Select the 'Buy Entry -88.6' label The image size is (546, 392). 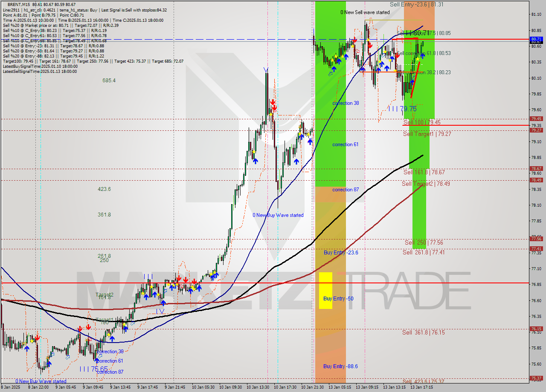340,366
